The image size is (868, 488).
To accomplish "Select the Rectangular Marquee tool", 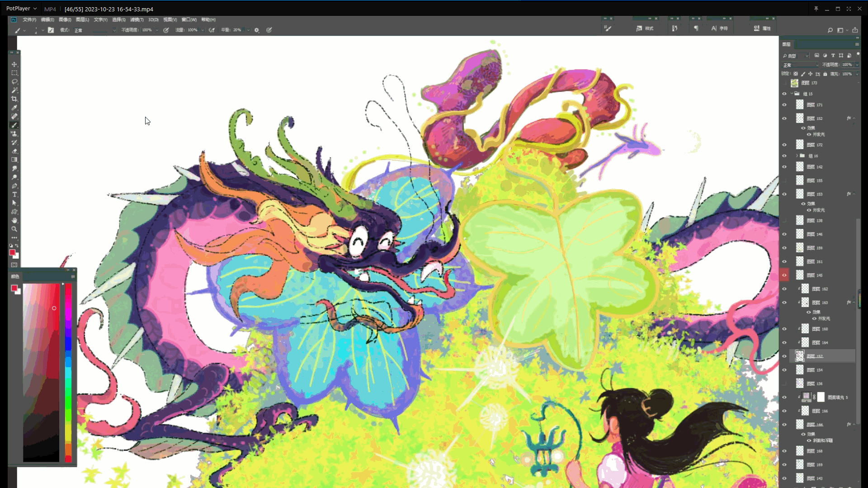I will coord(14,73).
